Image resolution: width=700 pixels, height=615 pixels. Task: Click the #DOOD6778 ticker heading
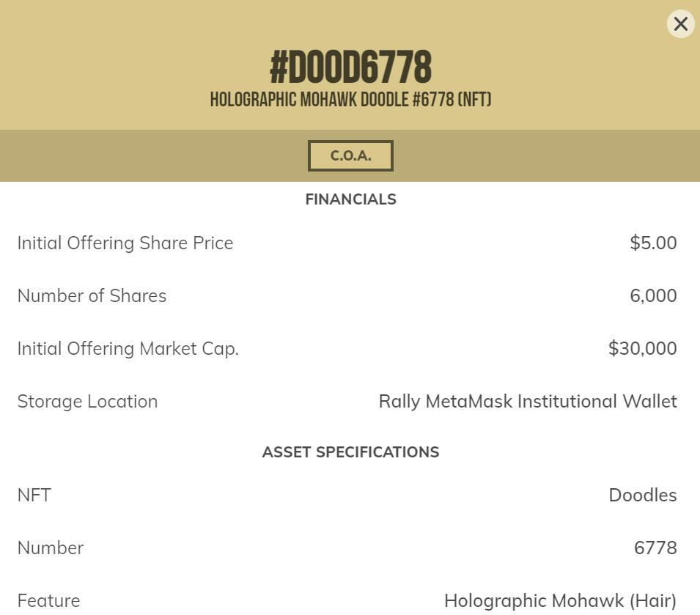tap(350, 67)
